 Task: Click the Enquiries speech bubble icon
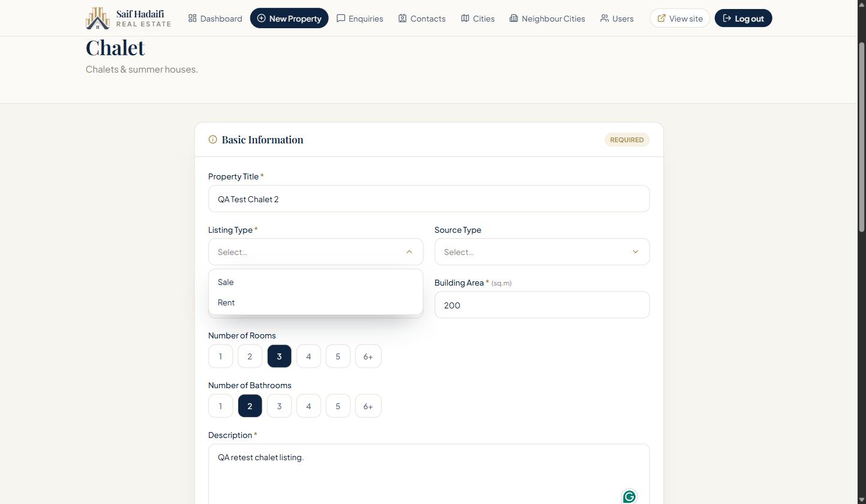tap(341, 18)
